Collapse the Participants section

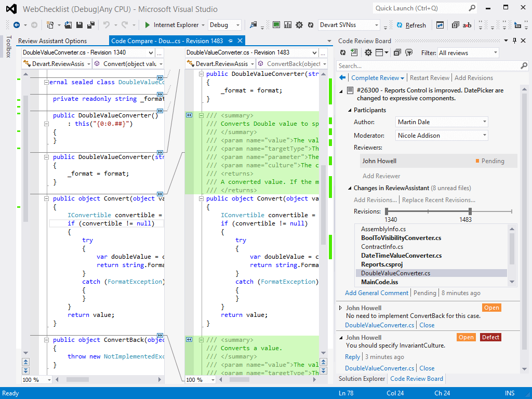tap(350, 110)
